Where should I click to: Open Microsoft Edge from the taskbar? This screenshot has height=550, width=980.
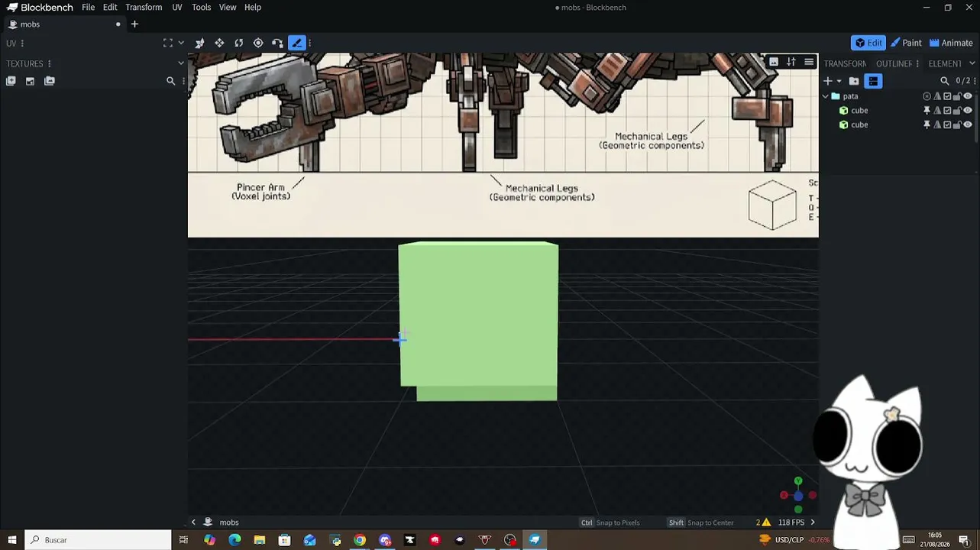tap(234, 540)
